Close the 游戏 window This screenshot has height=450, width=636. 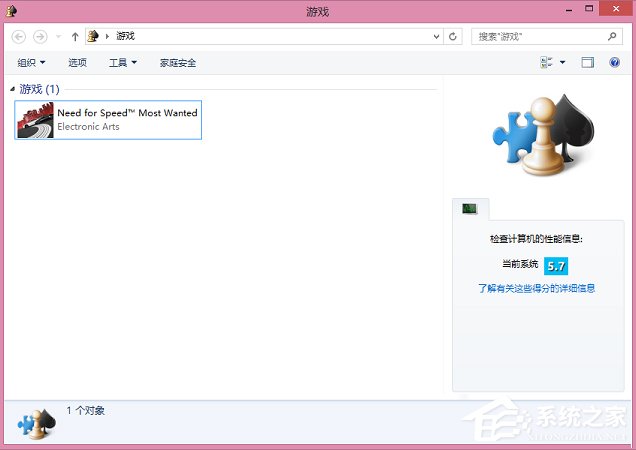click(616, 9)
